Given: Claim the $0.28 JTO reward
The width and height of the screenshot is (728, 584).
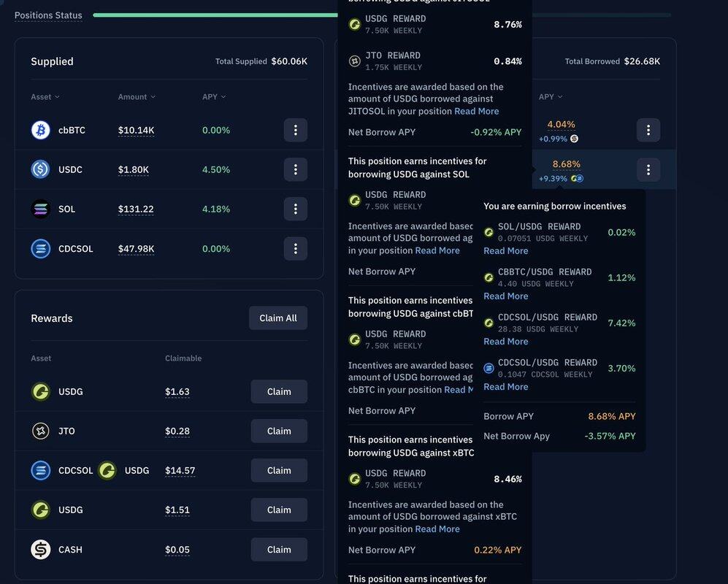Looking at the screenshot, I should click(x=279, y=431).
